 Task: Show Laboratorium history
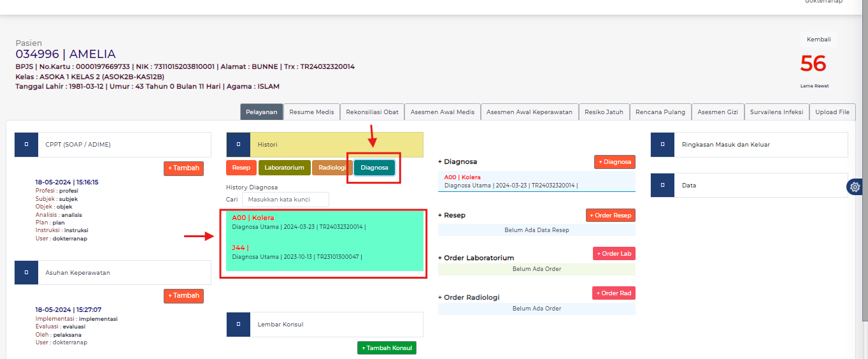click(284, 168)
